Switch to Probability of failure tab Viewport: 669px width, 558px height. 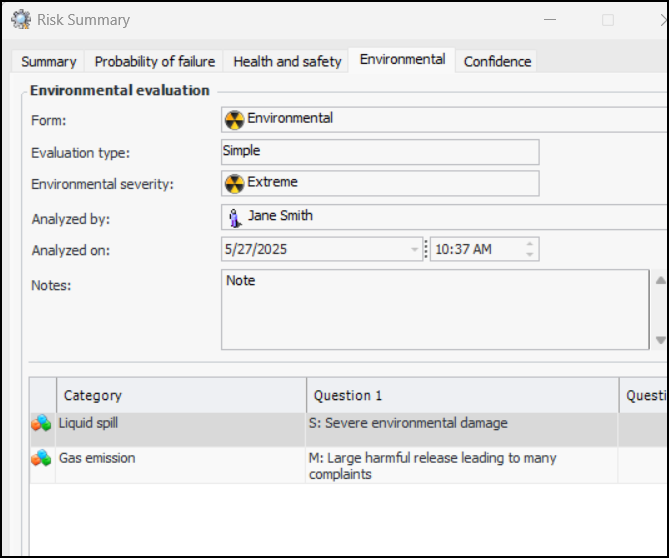click(x=154, y=61)
